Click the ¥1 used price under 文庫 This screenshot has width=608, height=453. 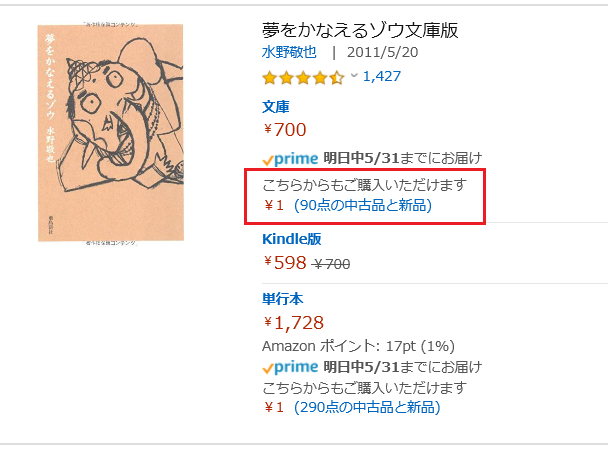tap(274, 205)
